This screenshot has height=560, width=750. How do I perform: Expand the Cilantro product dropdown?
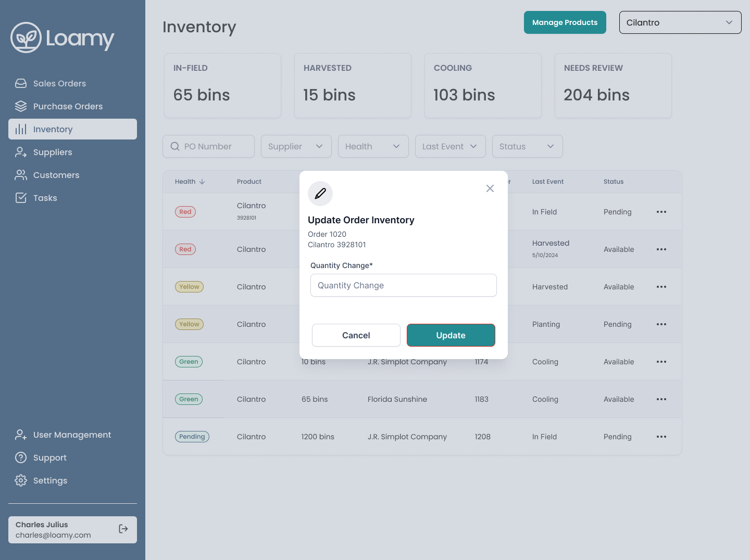(680, 22)
